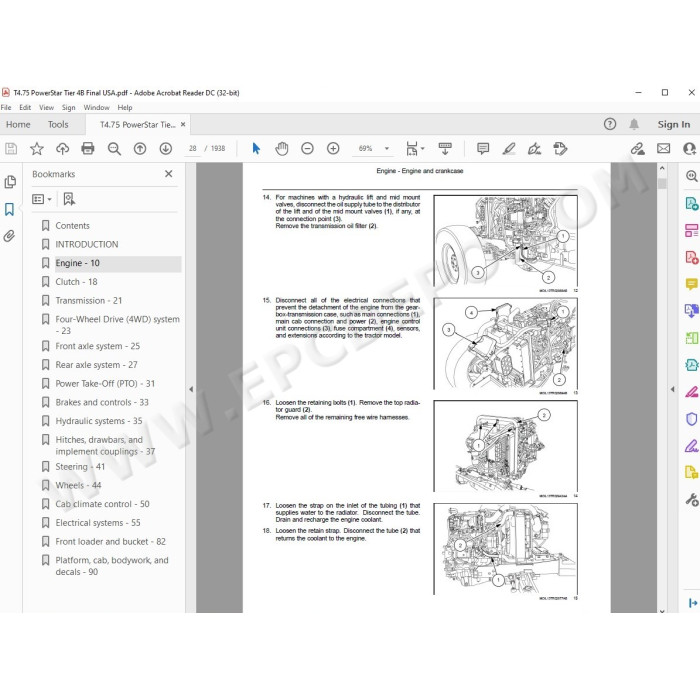Open the Contents bookmark

pos(72,226)
